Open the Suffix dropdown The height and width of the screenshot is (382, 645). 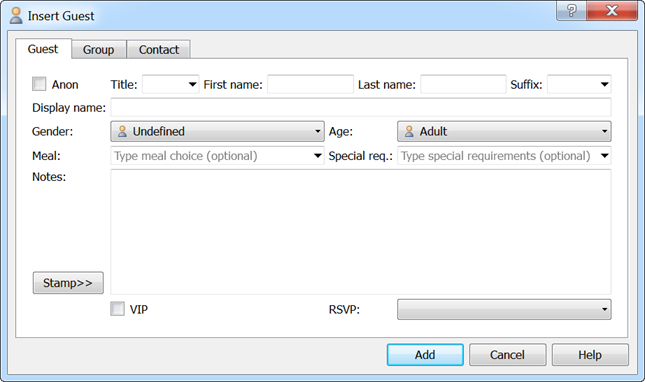pyautogui.click(x=579, y=84)
